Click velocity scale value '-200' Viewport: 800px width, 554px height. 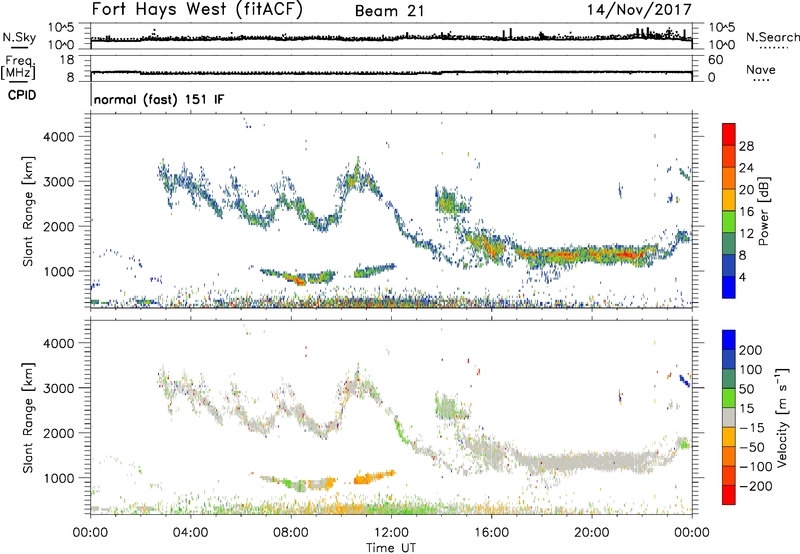[x=755, y=486]
